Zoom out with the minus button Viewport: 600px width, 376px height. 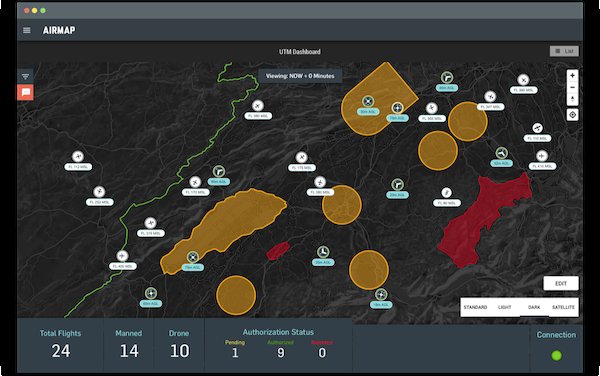pyautogui.click(x=572, y=87)
